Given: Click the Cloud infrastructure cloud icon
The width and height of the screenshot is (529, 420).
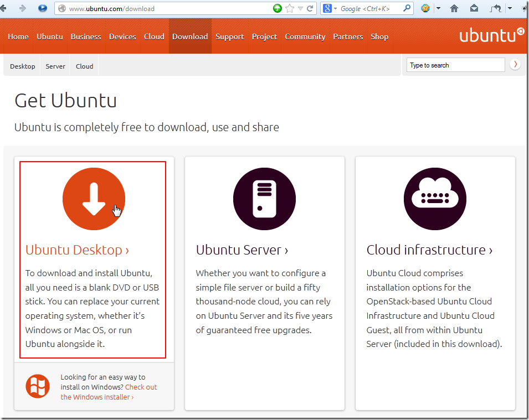Looking at the screenshot, I should [x=435, y=199].
